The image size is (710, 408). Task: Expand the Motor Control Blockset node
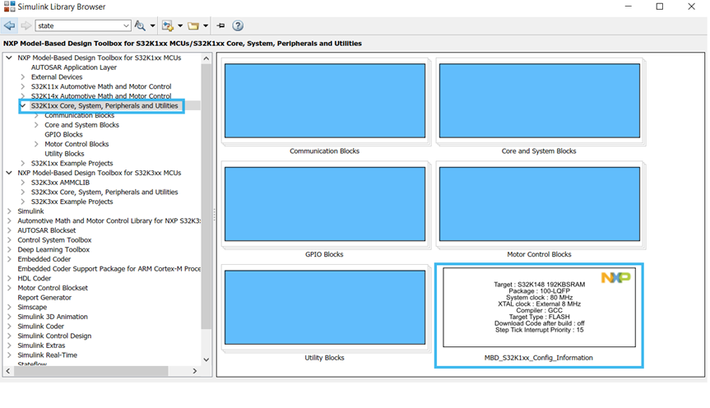tap(9, 288)
